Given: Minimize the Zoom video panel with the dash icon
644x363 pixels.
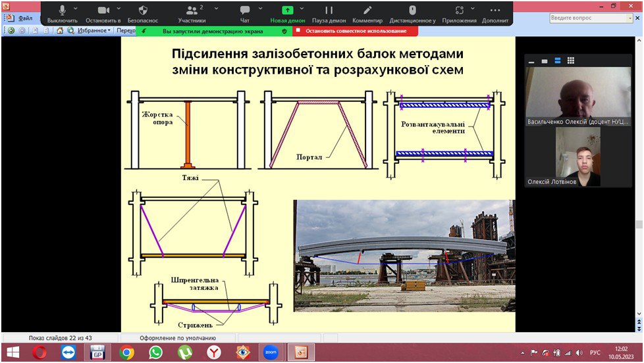Looking at the screenshot, I should [x=531, y=61].
